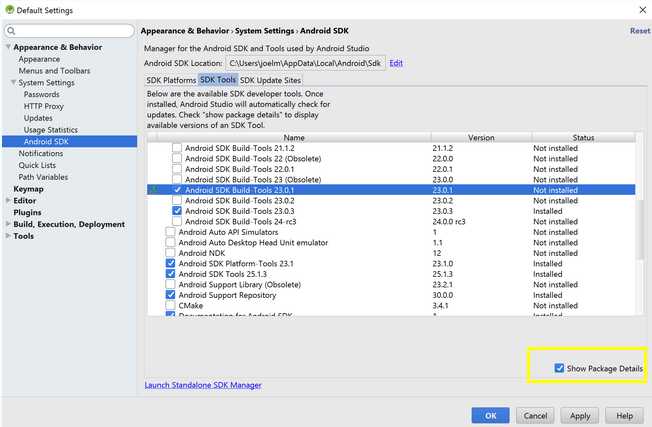Uncheck Android Support Repository

[170, 295]
